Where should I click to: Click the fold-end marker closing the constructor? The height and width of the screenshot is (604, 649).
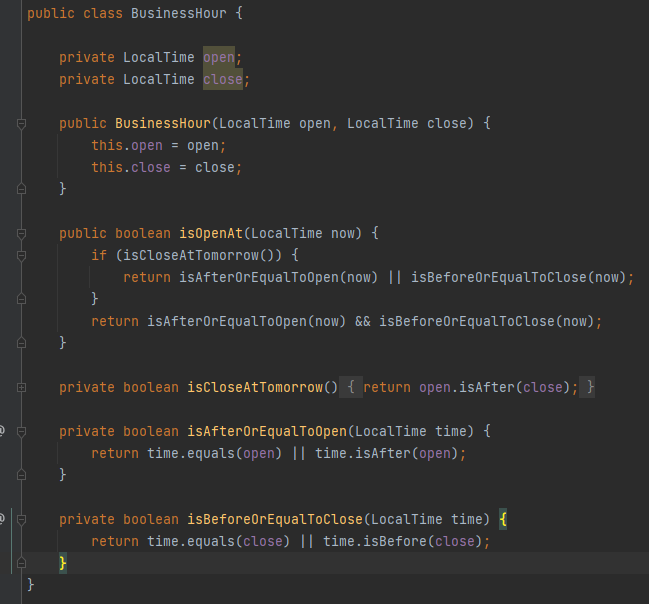(x=22, y=189)
